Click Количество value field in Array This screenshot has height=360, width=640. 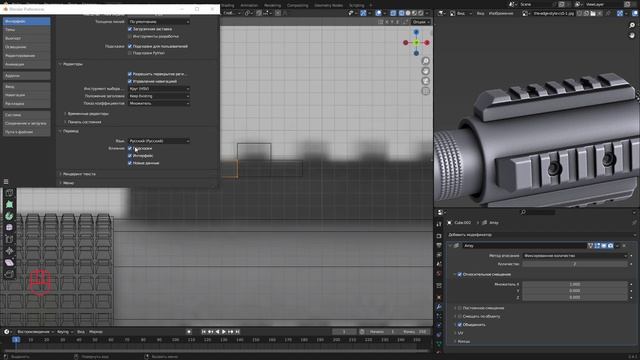pos(575,264)
